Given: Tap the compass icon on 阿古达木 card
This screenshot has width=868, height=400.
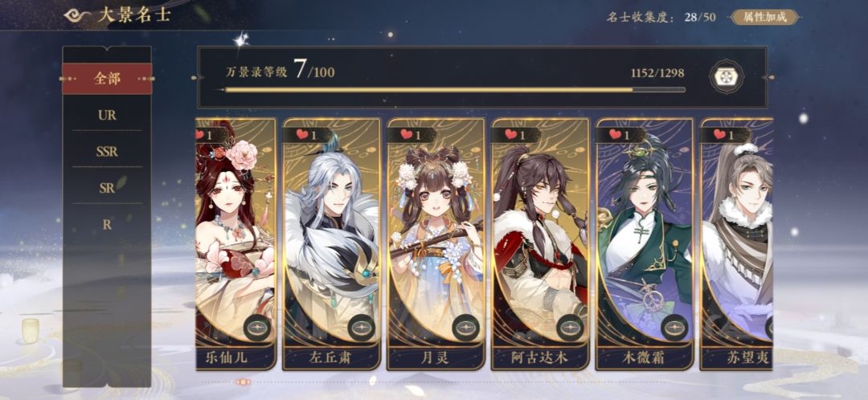Looking at the screenshot, I should (x=570, y=328).
